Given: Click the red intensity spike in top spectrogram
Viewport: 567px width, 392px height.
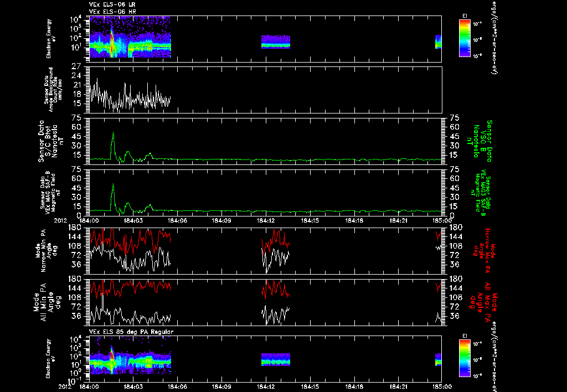Looking at the screenshot, I should tap(112, 43).
